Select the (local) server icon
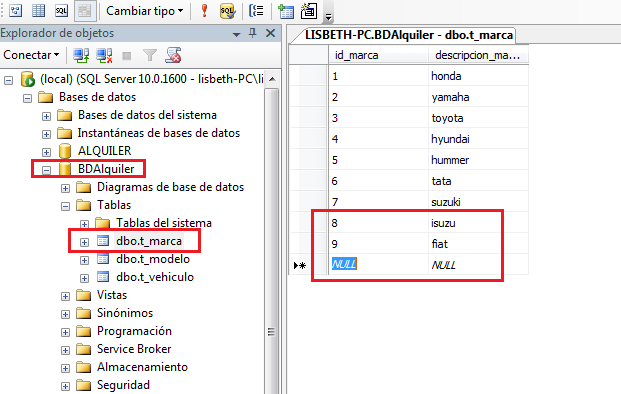Viewport: 621px width, 394px height. tap(28, 79)
